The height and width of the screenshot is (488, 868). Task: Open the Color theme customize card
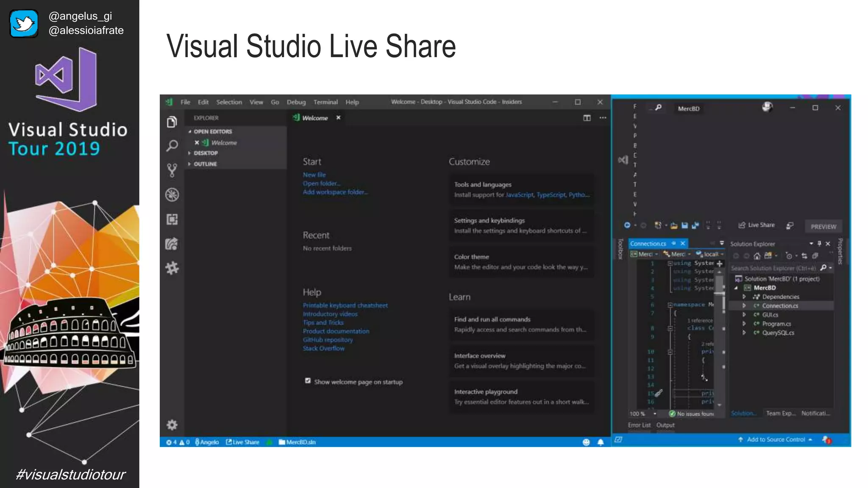pyautogui.click(x=521, y=262)
